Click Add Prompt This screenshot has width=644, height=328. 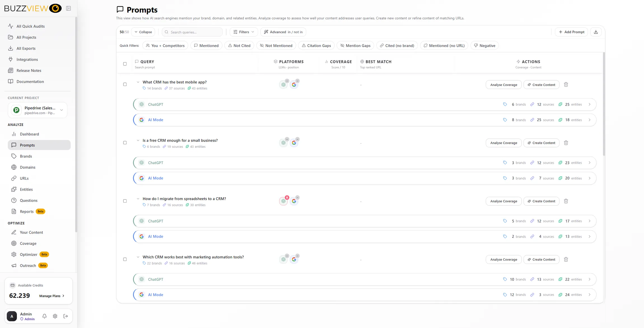click(x=571, y=32)
